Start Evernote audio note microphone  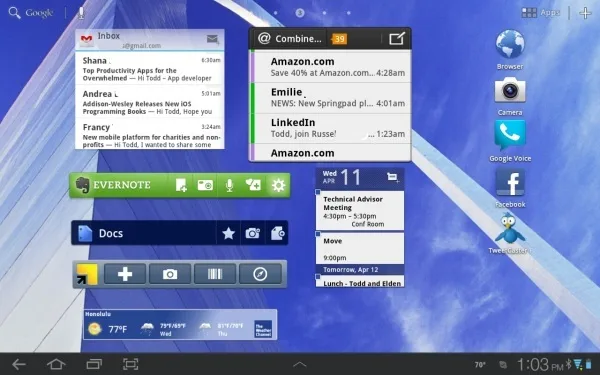pyautogui.click(x=229, y=185)
